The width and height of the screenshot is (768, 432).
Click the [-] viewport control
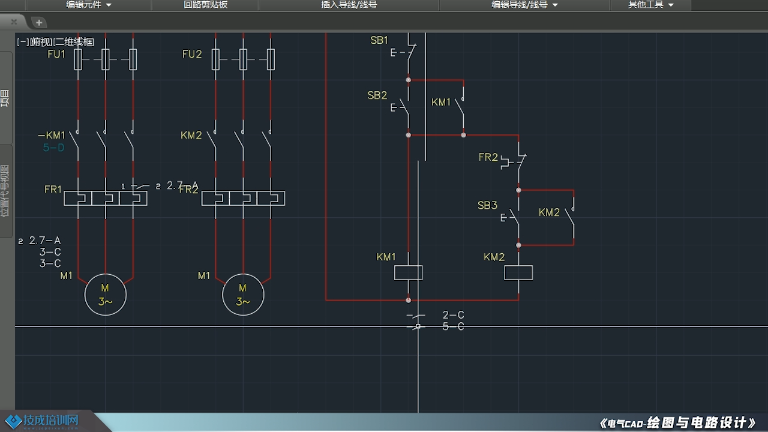tap(23, 42)
